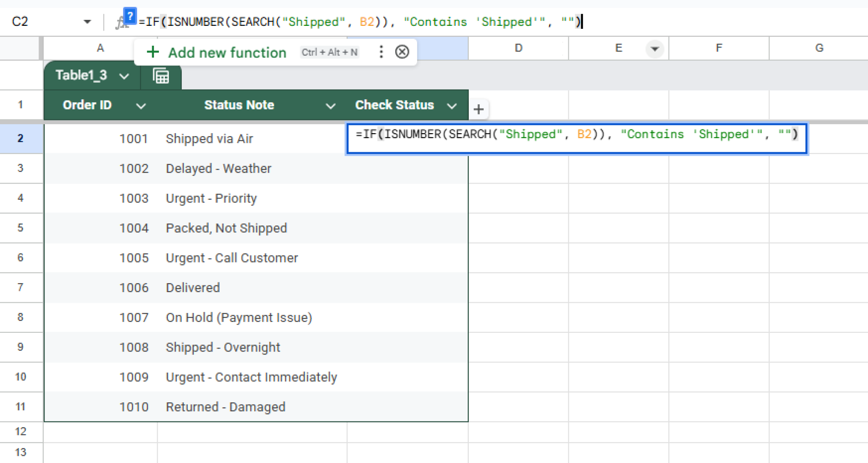Click Add new function button

[227, 53]
